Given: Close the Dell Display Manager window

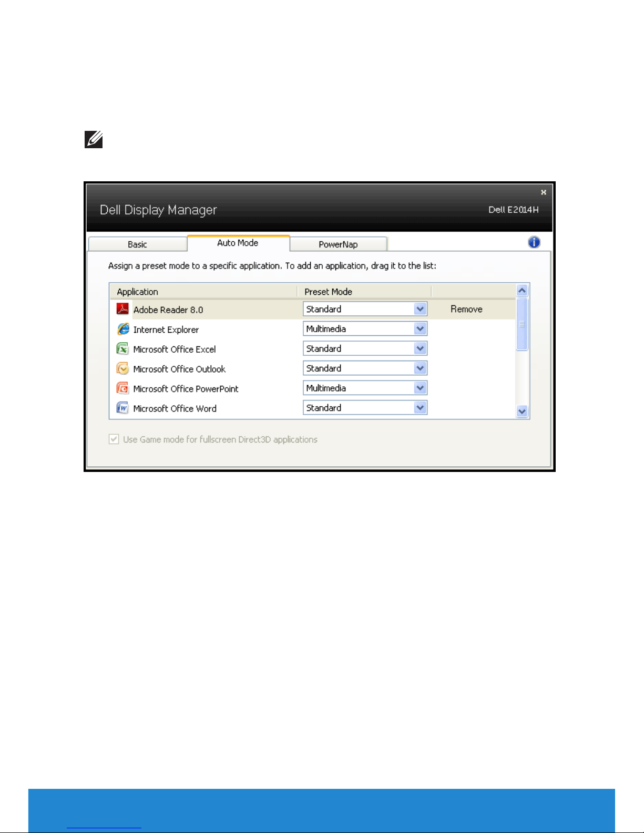Looking at the screenshot, I should pyautogui.click(x=543, y=192).
